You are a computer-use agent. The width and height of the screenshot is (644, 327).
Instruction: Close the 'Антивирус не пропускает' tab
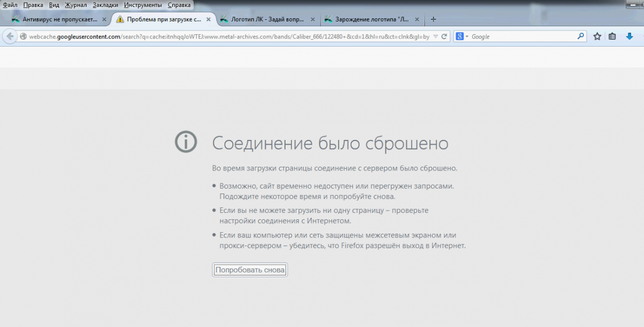tap(104, 19)
